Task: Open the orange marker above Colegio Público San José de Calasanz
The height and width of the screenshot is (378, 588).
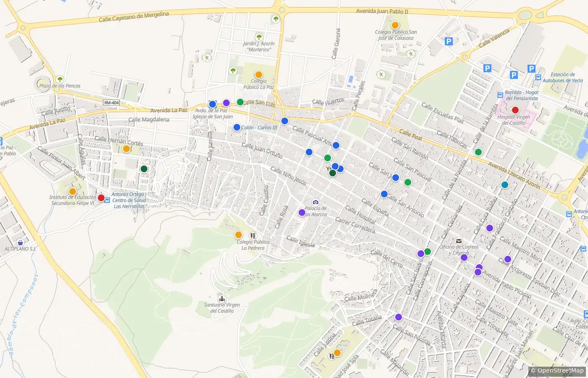Action: (x=395, y=25)
